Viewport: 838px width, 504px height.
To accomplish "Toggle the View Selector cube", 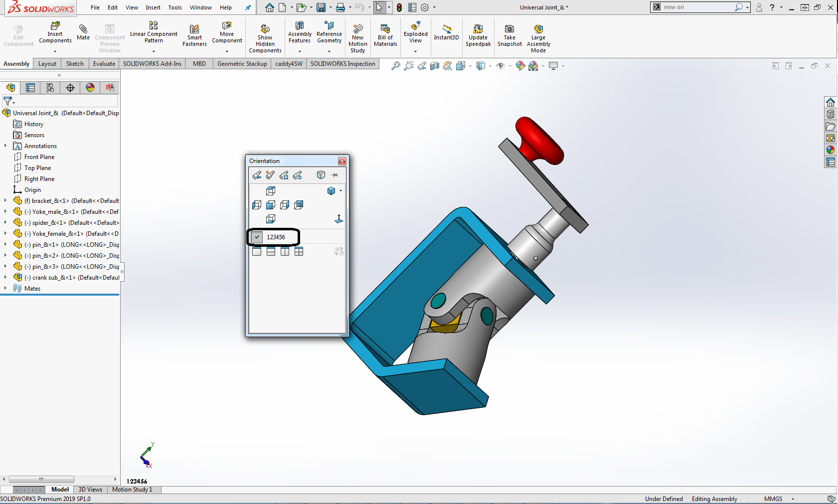I will pos(321,175).
